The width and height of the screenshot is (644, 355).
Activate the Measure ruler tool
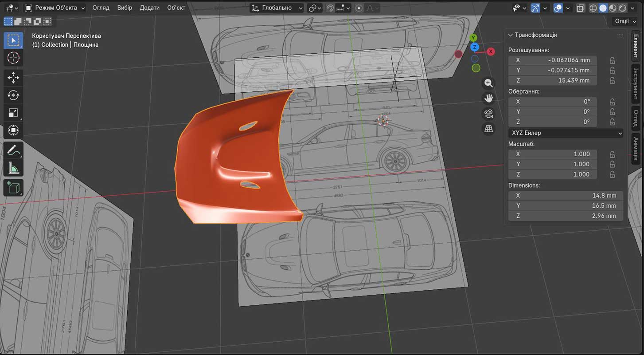coord(13,168)
